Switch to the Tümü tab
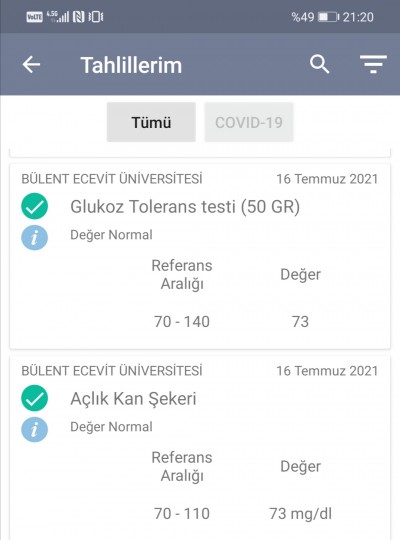The width and height of the screenshot is (400, 540). coord(151,122)
